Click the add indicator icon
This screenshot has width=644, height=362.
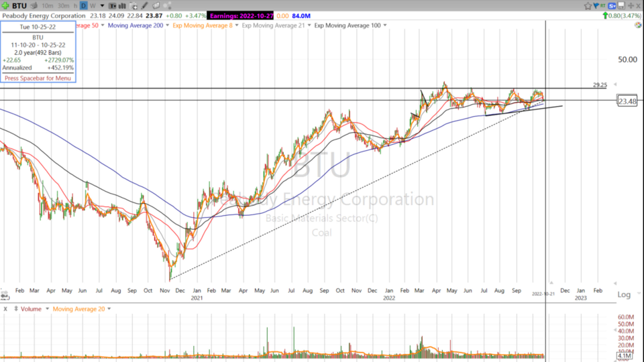[133, 6]
